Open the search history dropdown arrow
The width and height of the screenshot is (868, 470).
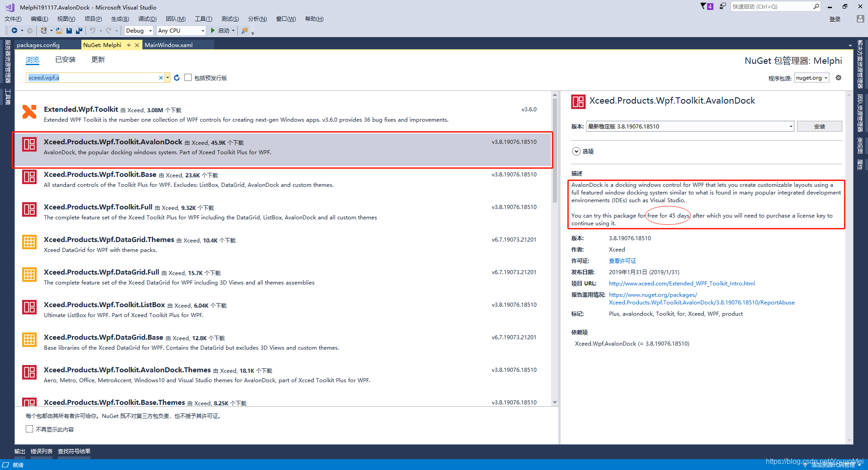coord(168,78)
